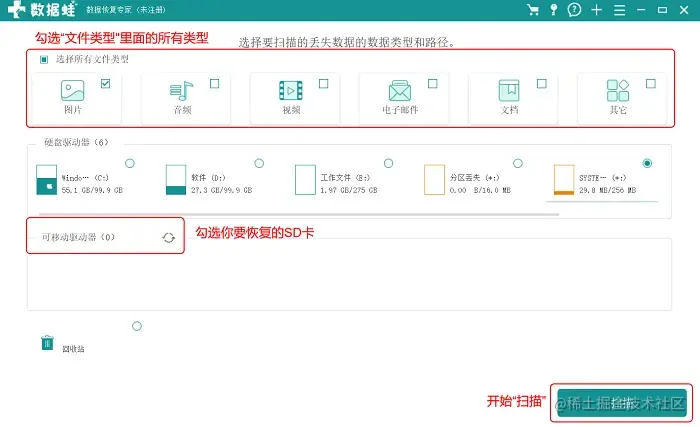Click the 图片 picture type icon
Screen dimensions: 700x427
click(72, 90)
